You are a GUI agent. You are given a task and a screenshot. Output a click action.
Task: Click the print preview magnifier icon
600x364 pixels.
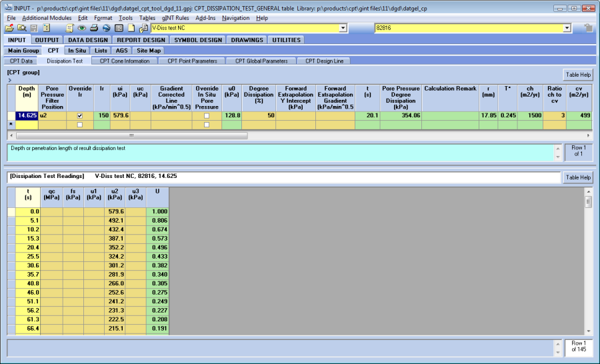tap(21, 28)
